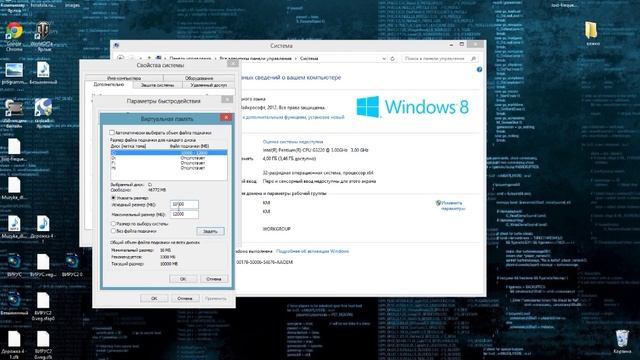Click the 'Максимальный размер (МБ)' input field
This screenshot has width=640, height=360.
point(184,214)
